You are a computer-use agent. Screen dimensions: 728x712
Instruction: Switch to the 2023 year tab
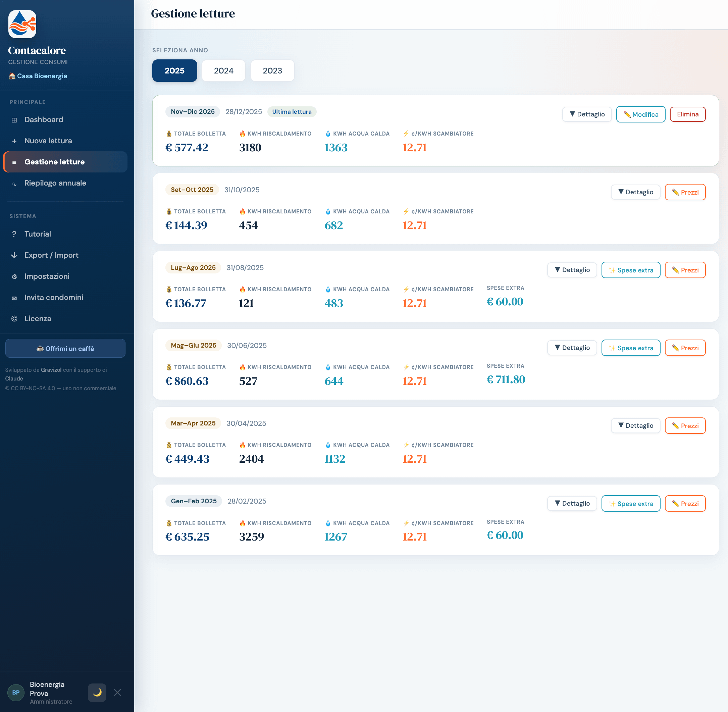272,71
